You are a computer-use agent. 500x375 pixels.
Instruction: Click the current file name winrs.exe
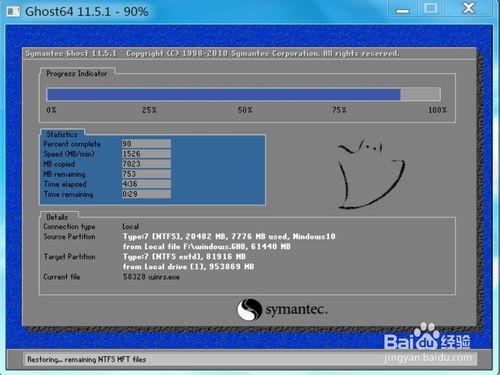tap(164, 277)
